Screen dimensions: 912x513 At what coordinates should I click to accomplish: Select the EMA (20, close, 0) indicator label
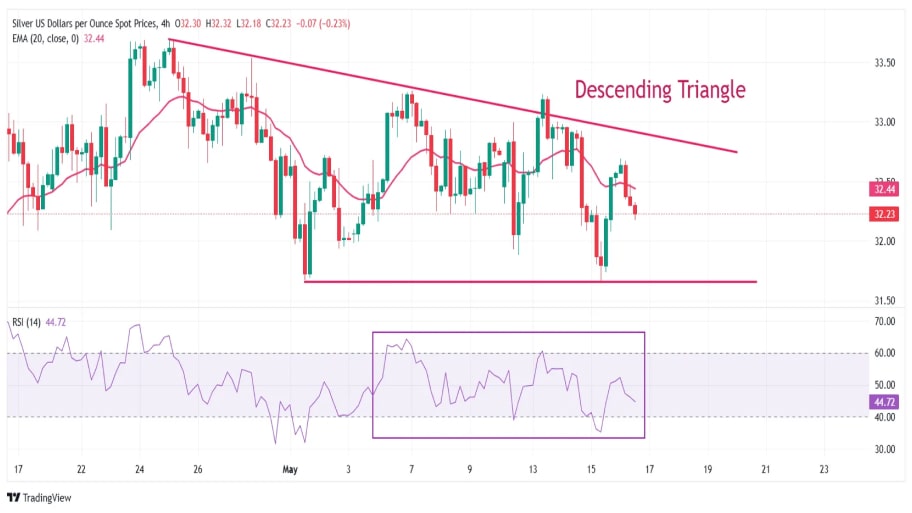click(45, 38)
